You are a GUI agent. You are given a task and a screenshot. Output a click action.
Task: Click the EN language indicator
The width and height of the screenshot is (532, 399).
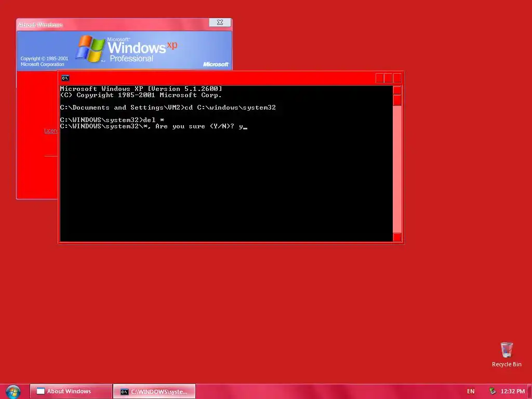[x=471, y=391]
